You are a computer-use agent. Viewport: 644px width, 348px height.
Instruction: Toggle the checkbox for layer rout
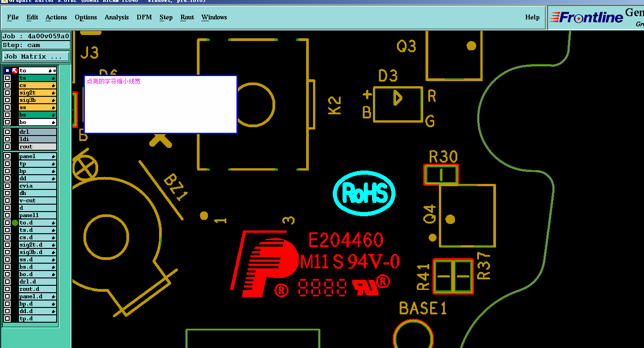(x=7, y=147)
